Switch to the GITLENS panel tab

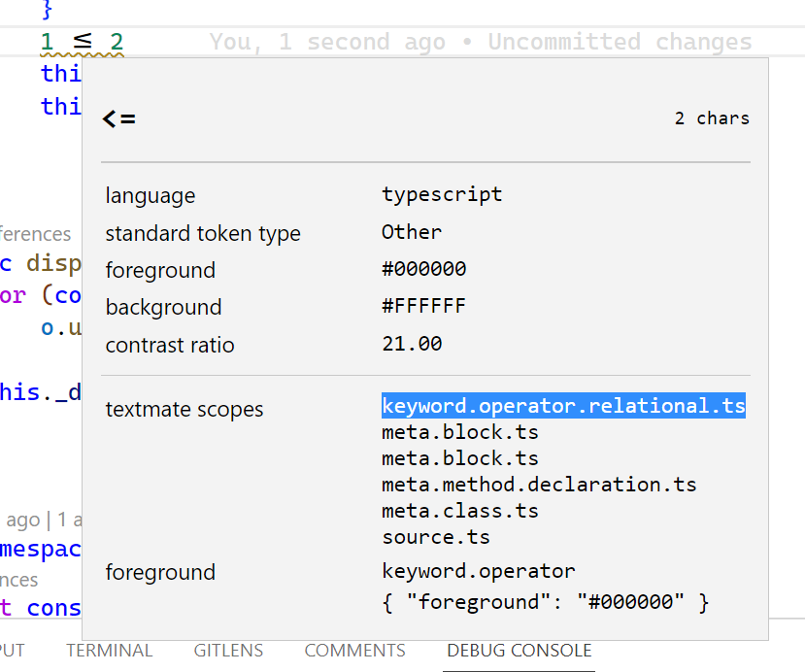228,651
